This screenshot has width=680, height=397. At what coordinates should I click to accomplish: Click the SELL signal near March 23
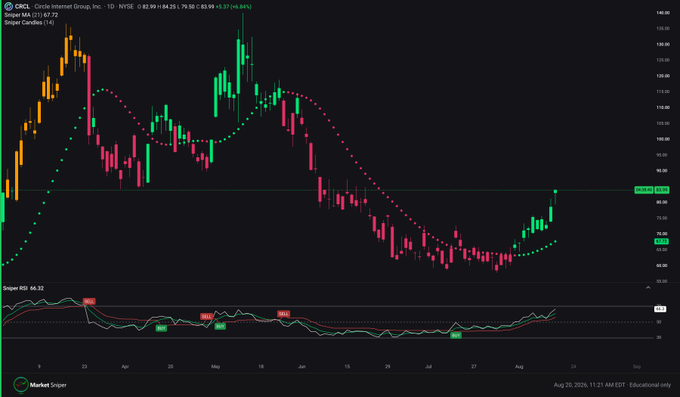(x=89, y=301)
